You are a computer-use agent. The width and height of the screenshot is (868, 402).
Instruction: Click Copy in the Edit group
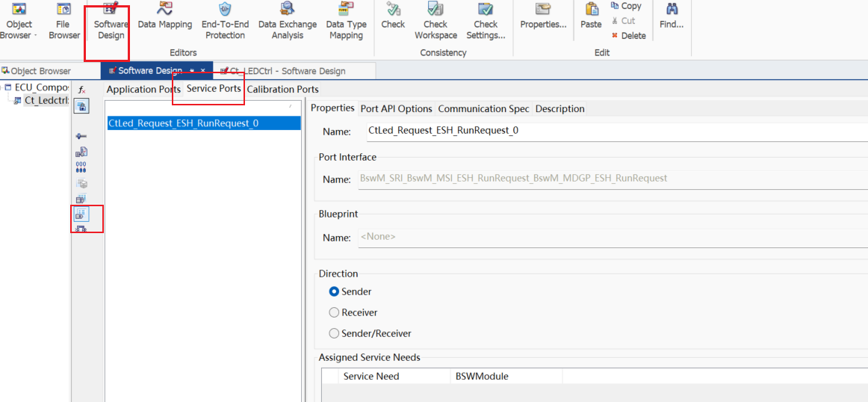point(626,6)
